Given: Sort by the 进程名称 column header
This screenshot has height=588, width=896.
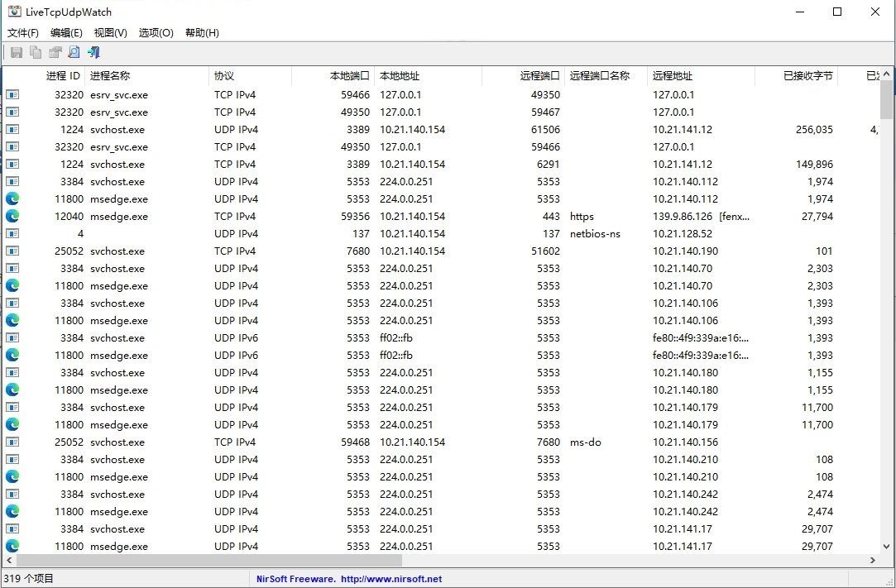Looking at the screenshot, I should (x=110, y=76).
